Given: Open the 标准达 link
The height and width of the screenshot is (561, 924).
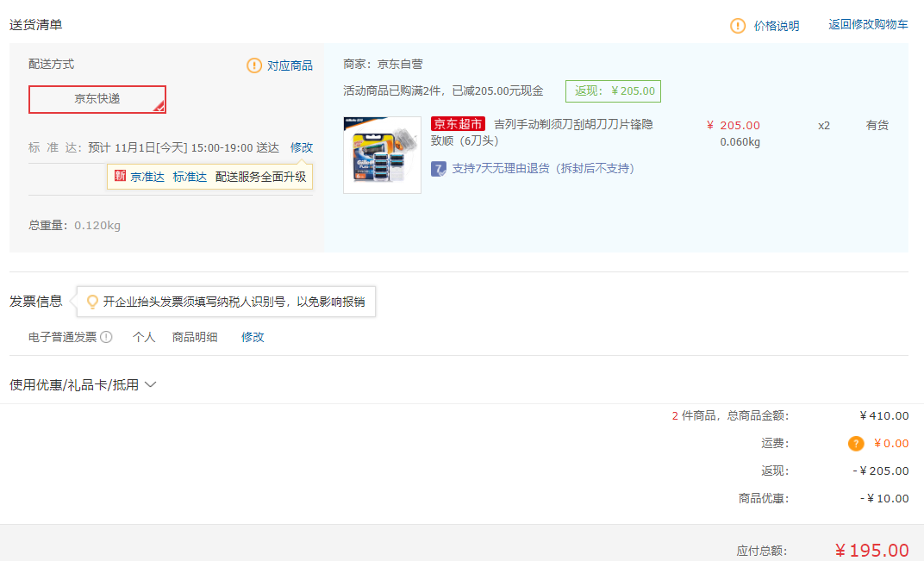Looking at the screenshot, I should pyautogui.click(x=189, y=177).
